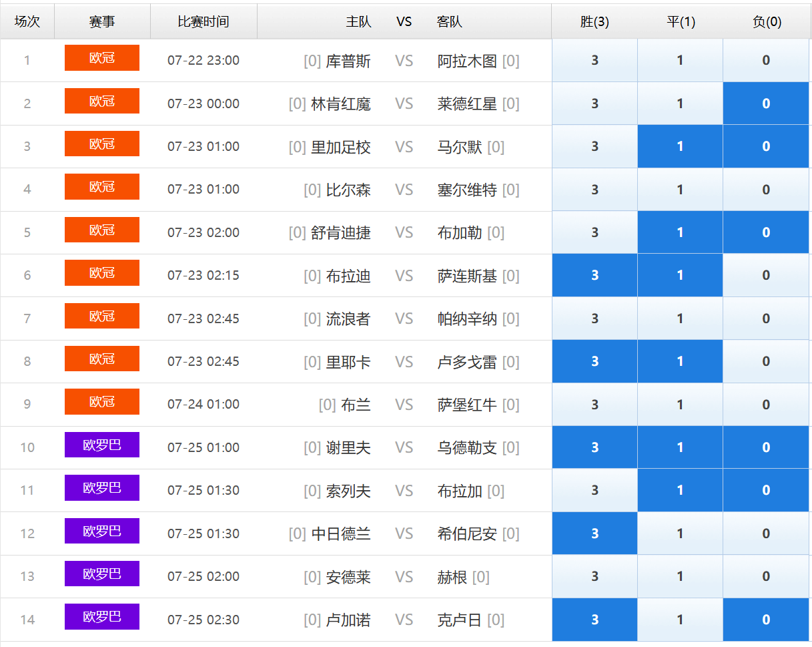Screen dimensions: 812x647
Task: Click away team 乌德勒支
Action: pyautogui.click(x=467, y=448)
